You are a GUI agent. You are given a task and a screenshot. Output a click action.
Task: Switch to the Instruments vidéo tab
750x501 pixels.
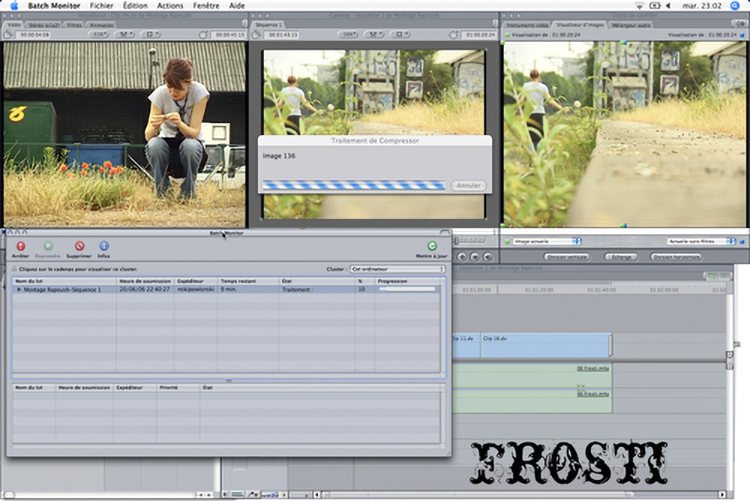tap(528, 24)
